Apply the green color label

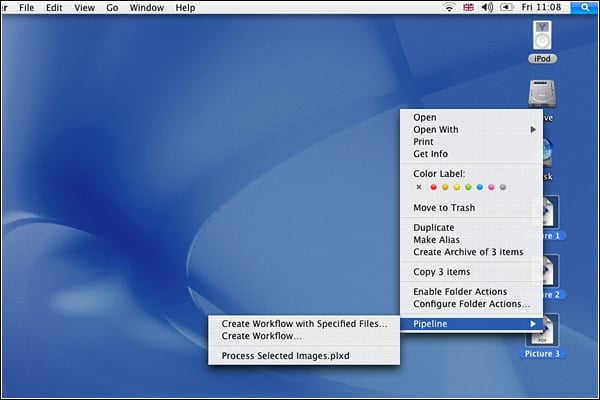coord(468,187)
